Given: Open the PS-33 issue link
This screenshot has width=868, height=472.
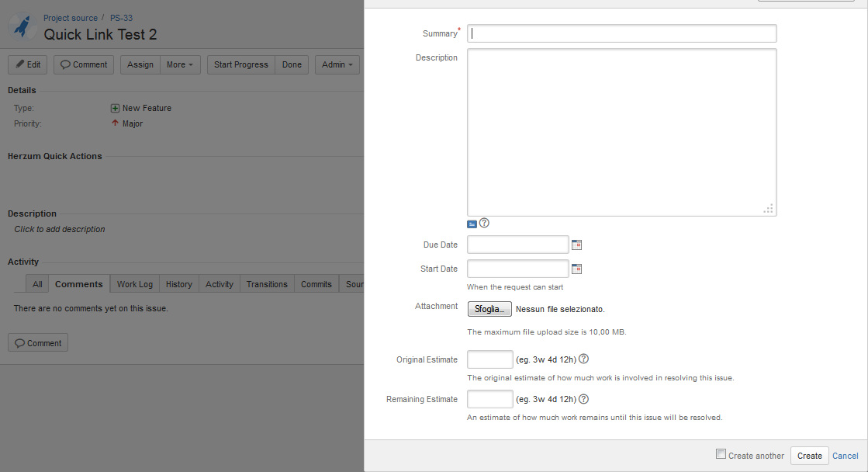Looking at the screenshot, I should point(121,18).
